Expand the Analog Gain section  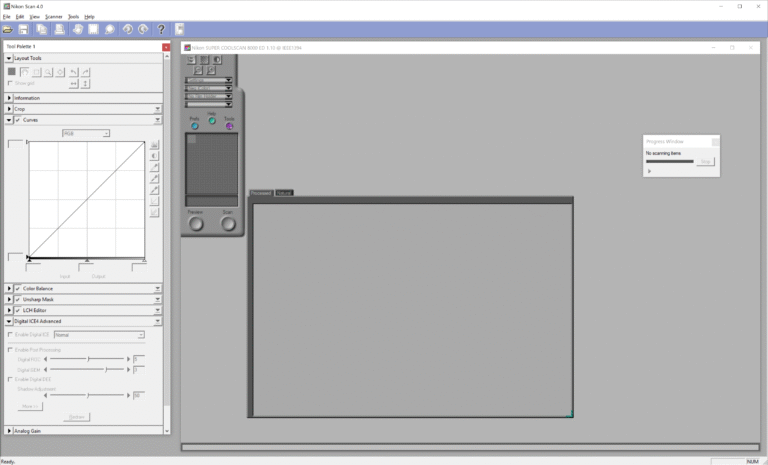click(9, 431)
